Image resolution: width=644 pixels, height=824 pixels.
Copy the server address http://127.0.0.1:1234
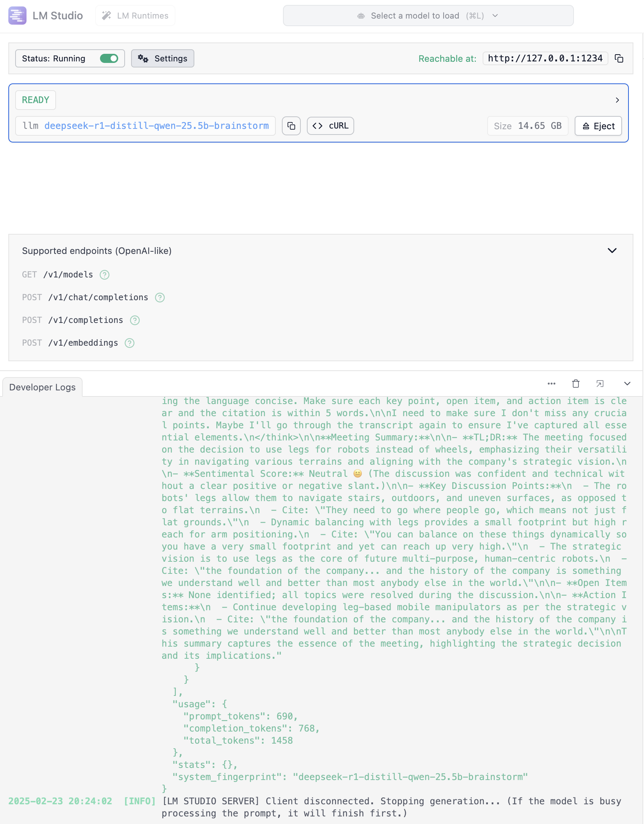coord(619,58)
